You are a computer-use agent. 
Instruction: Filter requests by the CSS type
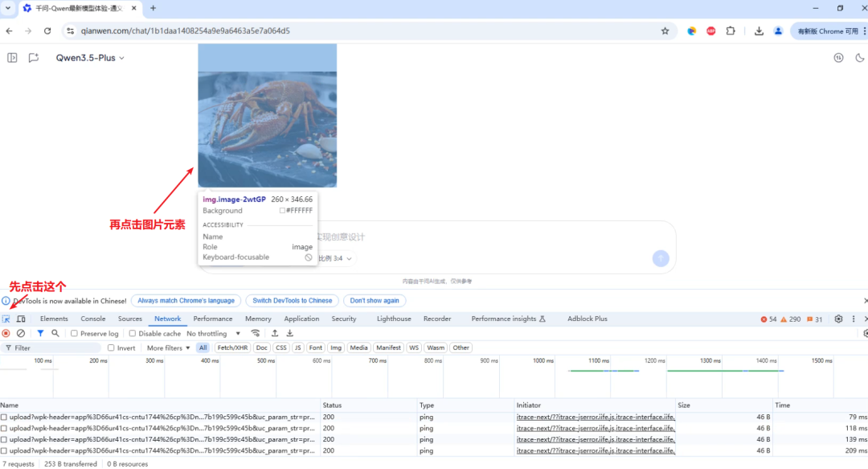[281, 348]
